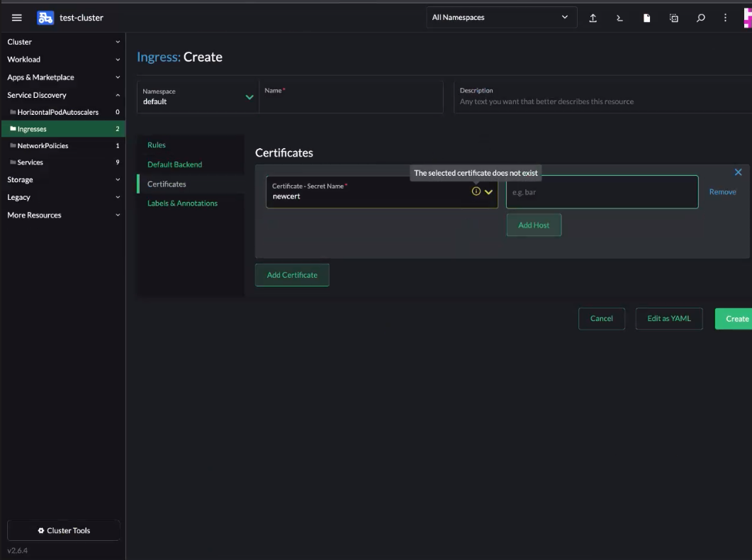Click the Add Host button
This screenshot has height=560, width=752.
534,225
